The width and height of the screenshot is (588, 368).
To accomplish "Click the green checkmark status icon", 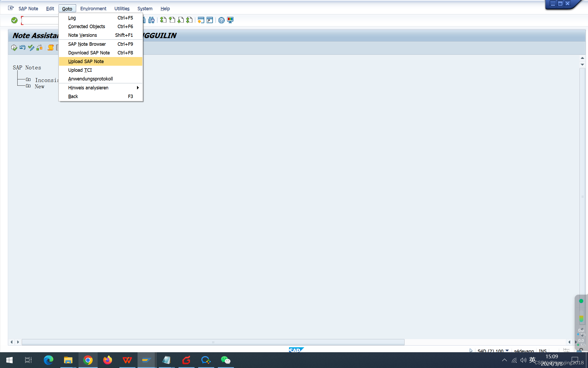I will pyautogui.click(x=15, y=20).
